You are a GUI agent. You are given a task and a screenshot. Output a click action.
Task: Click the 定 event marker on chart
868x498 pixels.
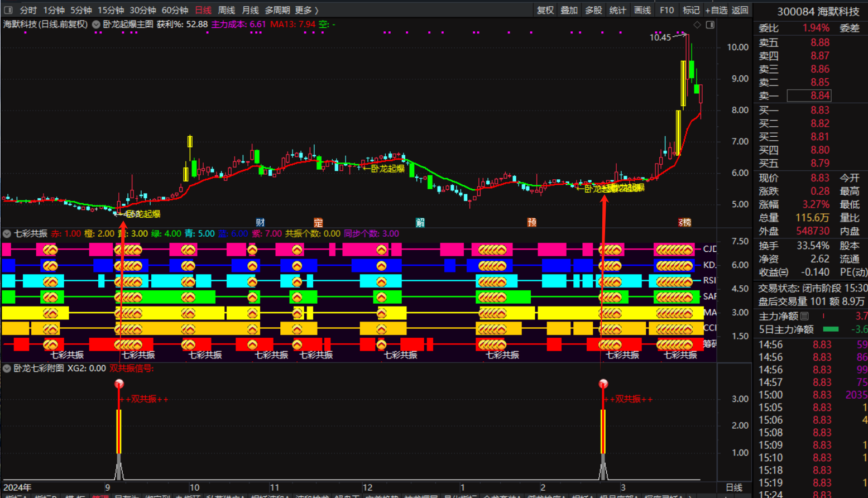pyautogui.click(x=318, y=222)
